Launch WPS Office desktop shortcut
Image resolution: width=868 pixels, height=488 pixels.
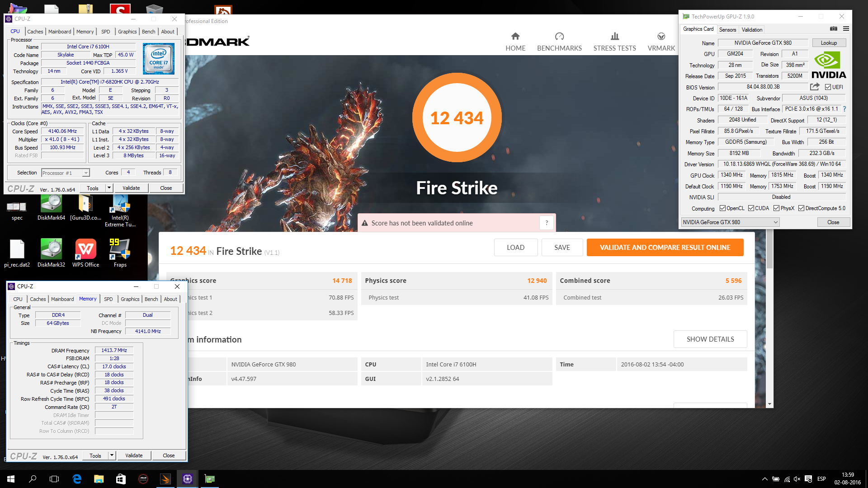coord(85,253)
